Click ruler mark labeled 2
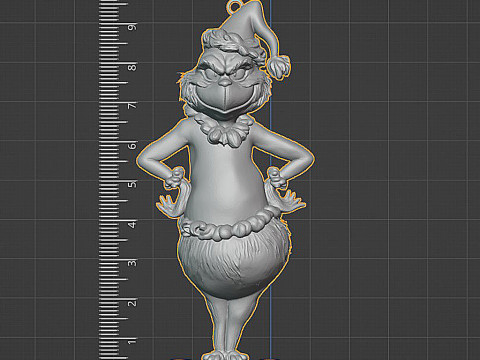The image size is (480, 360). pos(132,303)
